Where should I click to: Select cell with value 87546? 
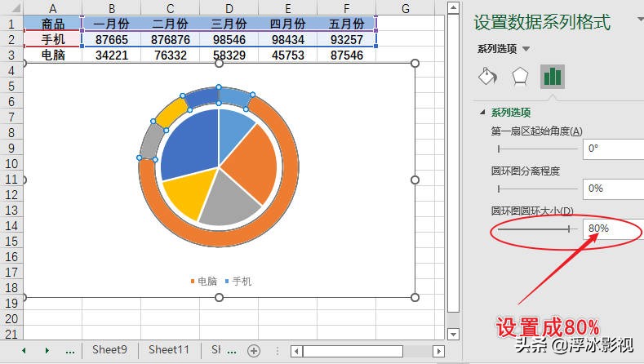tap(346, 55)
